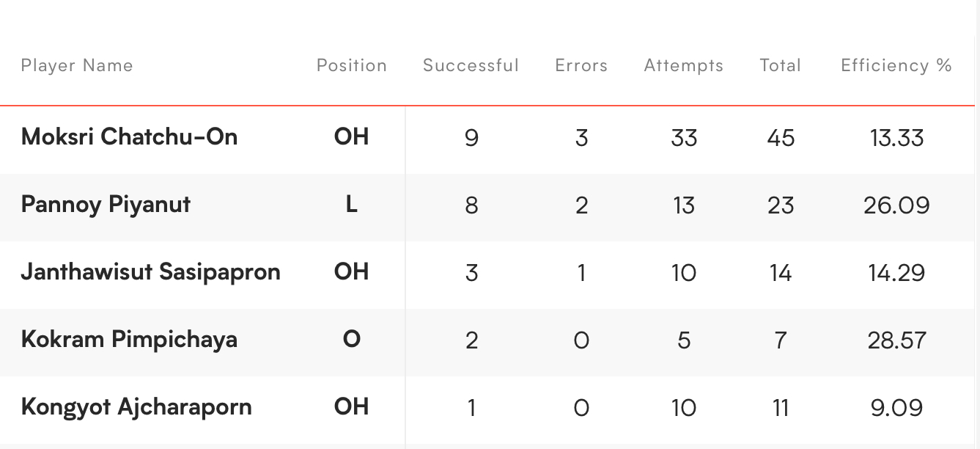Sort by the Position column header
This screenshot has height=449, width=980.
[352, 65]
